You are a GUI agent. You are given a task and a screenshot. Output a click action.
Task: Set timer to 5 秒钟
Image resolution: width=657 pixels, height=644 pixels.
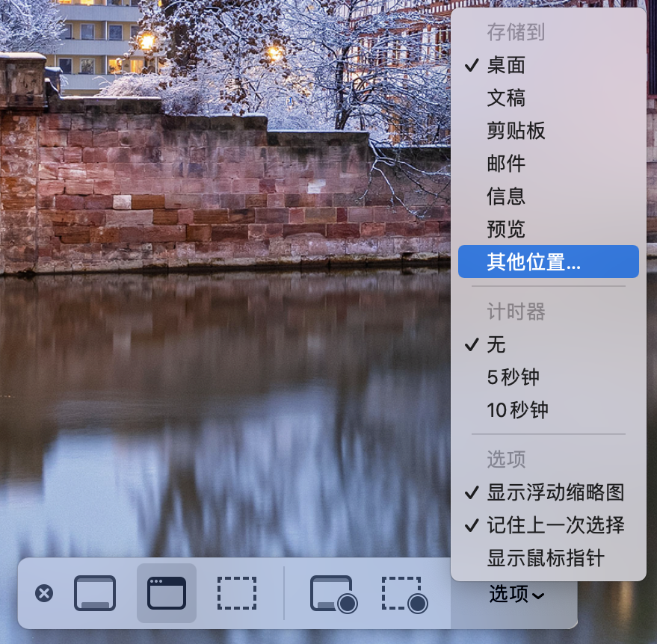point(513,377)
